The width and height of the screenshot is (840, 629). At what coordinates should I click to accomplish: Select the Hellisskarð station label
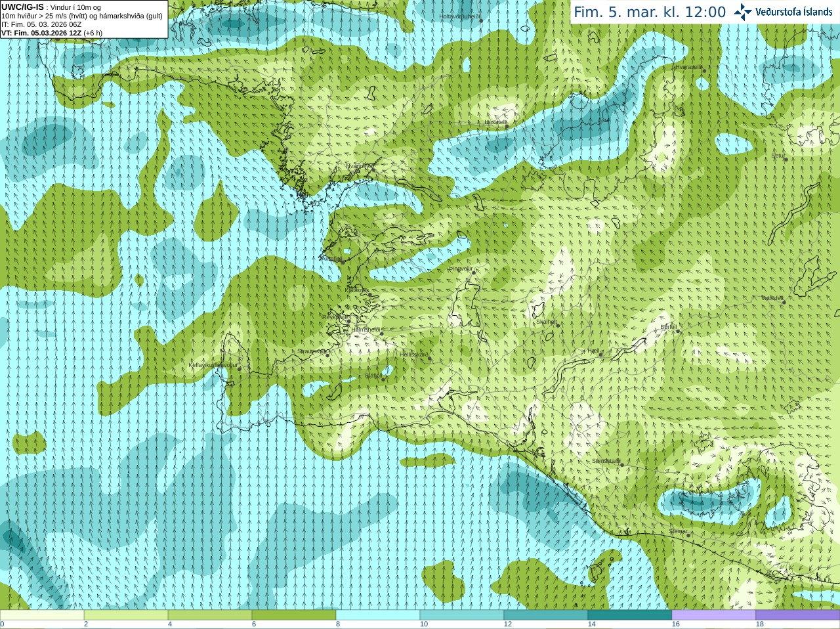[x=414, y=355]
